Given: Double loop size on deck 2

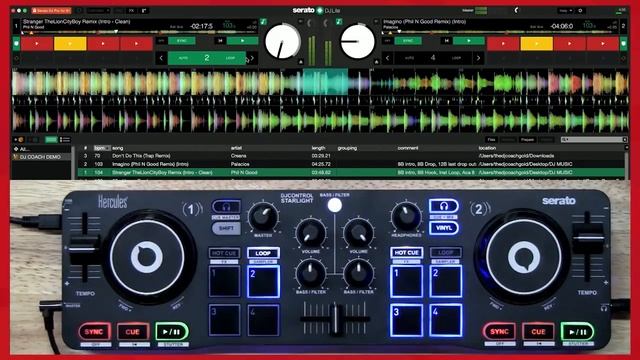Looking at the screenshot, I should click(x=478, y=58).
